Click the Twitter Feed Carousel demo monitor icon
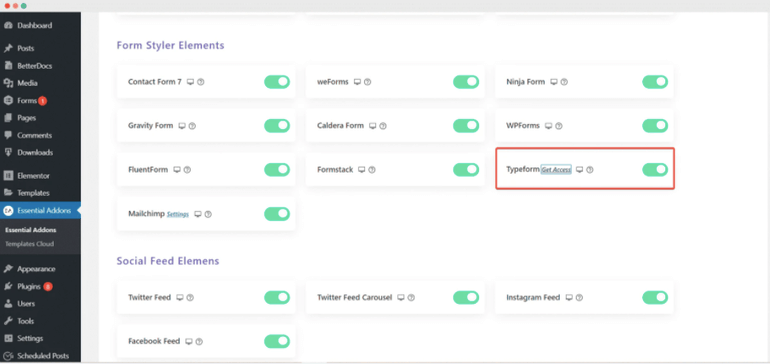Screen dimensions: 770x364 pos(401,298)
